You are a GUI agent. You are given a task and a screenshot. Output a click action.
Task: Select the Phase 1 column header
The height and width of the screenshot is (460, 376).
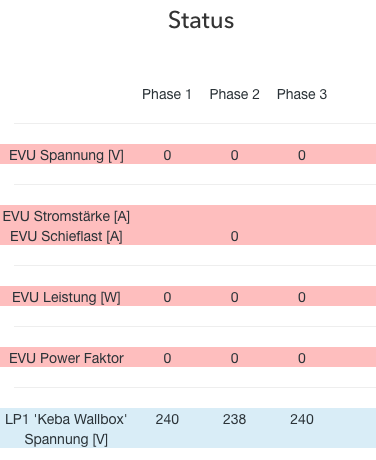tap(167, 94)
